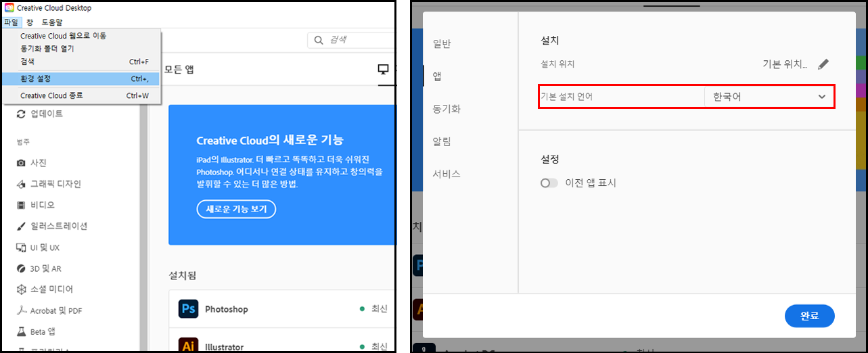Switch to 동기화 preferences tab
868x353 pixels.
pyautogui.click(x=447, y=109)
